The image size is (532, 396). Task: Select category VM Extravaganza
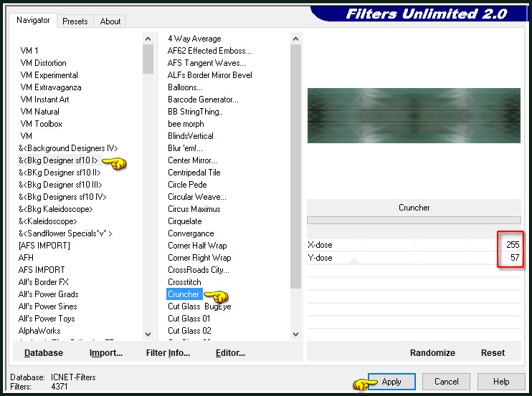coord(51,87)
